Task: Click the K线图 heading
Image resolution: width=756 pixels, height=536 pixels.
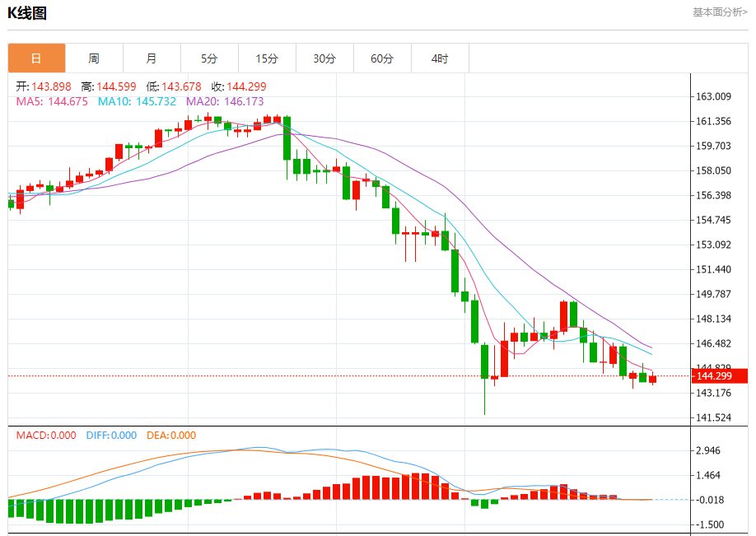Action: coord(27,13)
